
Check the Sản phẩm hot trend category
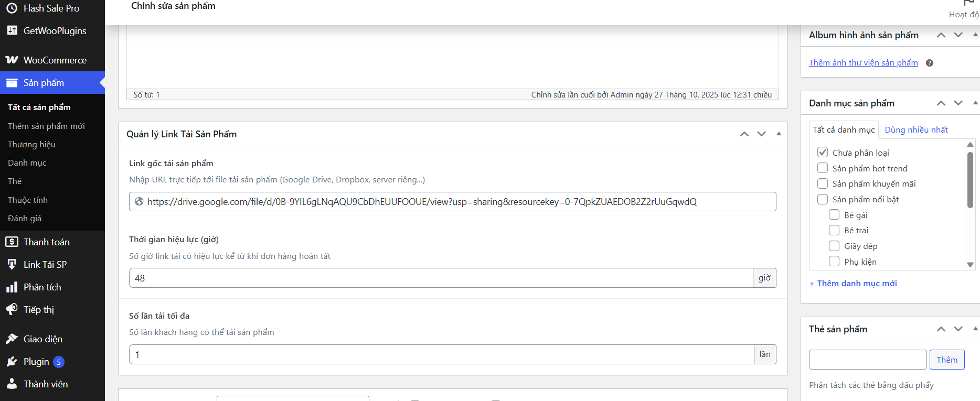pyautogui.click(x=823, y=168)
